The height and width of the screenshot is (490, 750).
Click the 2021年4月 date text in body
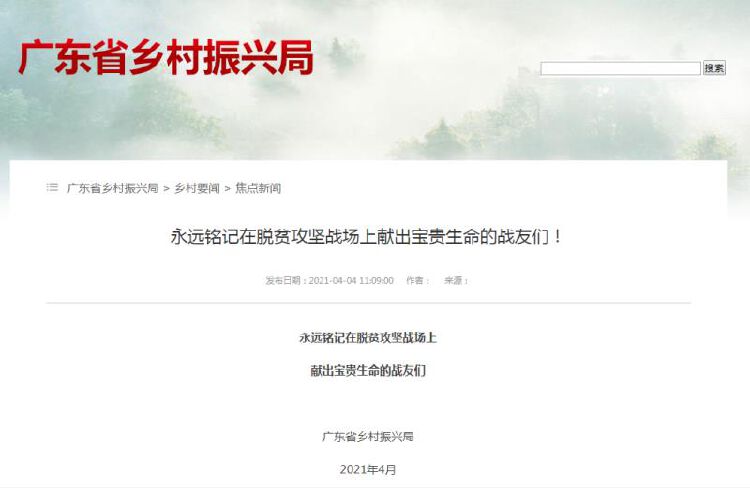click(x=368, y=469)
